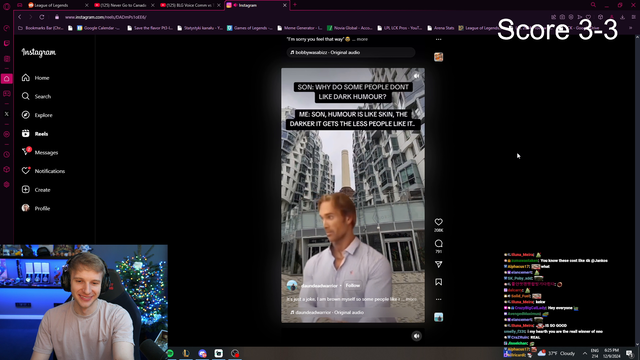Click Opera menu logo icon
The image size is (640, 360).
coord(7,6)
